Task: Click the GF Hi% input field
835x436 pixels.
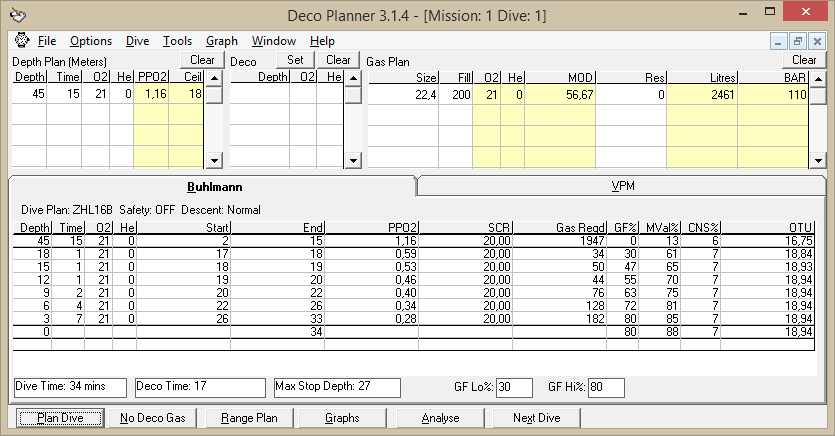Action: 606,387
